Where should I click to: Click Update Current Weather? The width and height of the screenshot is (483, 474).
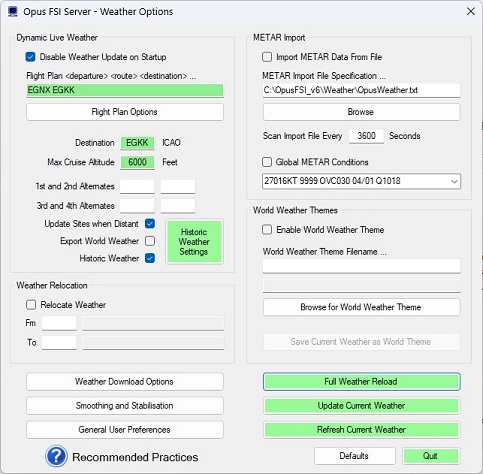tap(362, 406)
